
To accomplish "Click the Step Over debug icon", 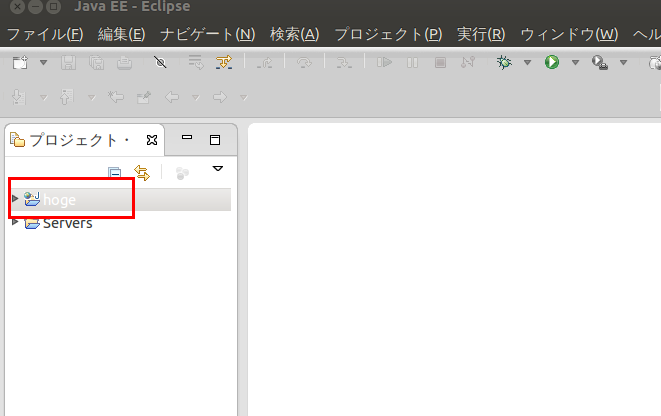I will pos(304,62).
